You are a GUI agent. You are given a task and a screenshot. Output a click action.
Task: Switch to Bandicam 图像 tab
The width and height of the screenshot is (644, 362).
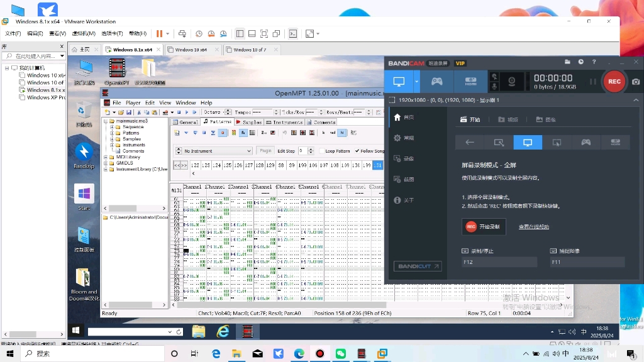click(546, 119)
